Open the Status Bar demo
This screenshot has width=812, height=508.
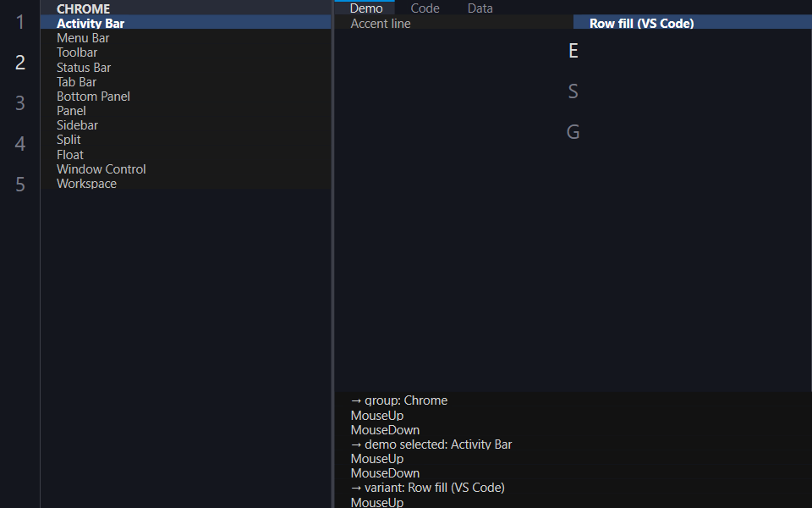[x=185, y=68]
